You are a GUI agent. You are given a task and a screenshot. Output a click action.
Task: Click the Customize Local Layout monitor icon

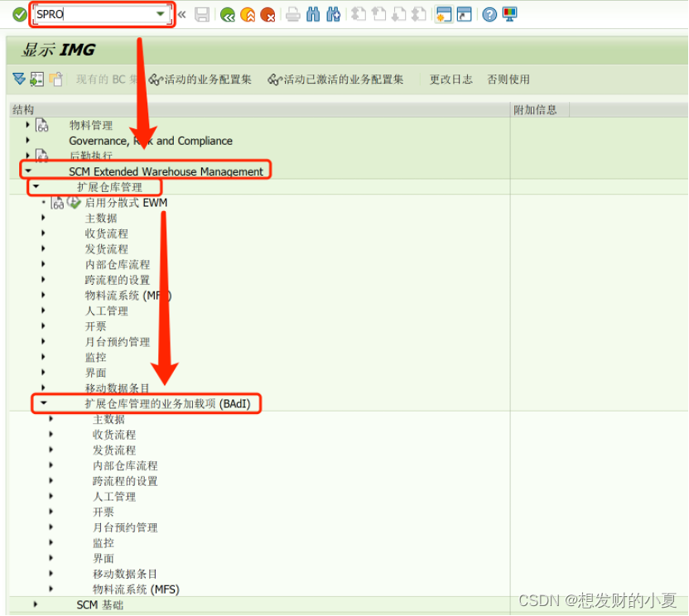tap(510, 15)
